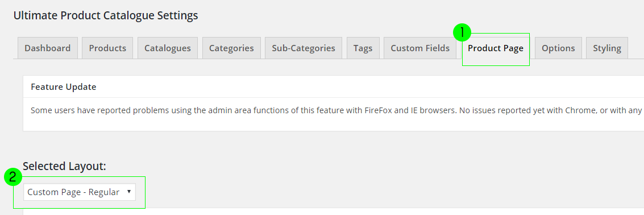The width and height of the screenshot is (644, 215).
Task: Open the Dashboard tab
Action: 48,48
